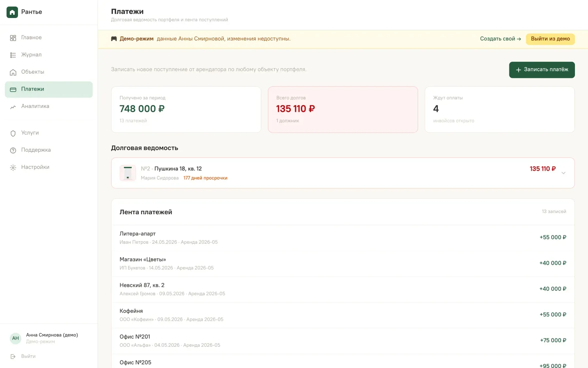Open the Аналитика section
The height and width of the screenshot is (368, 588).
coord(49,106)
